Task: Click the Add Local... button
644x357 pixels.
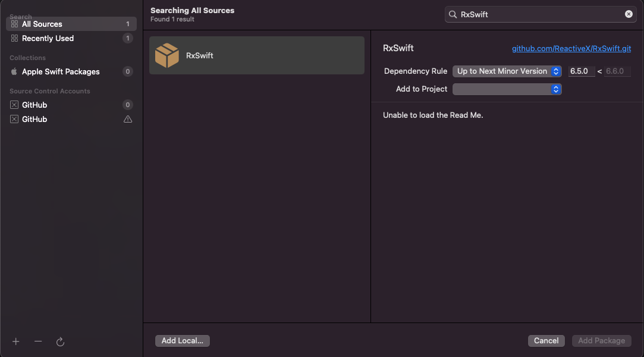Action: [183, 341]
